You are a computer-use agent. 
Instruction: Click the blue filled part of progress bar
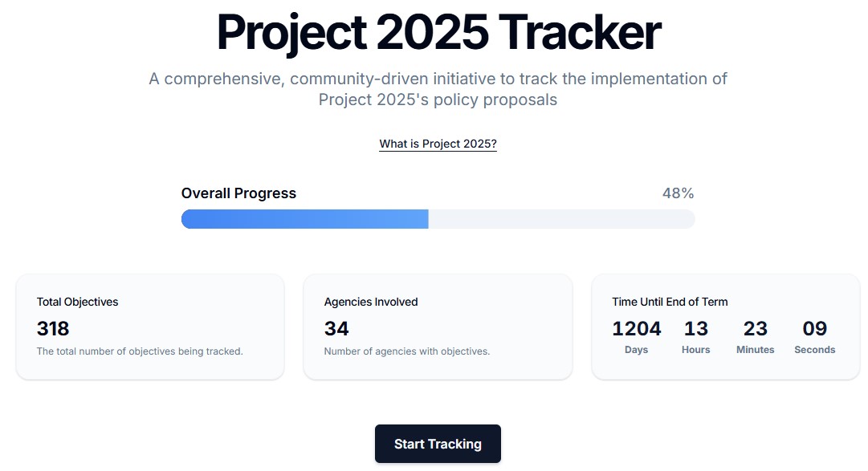(305, 219)
